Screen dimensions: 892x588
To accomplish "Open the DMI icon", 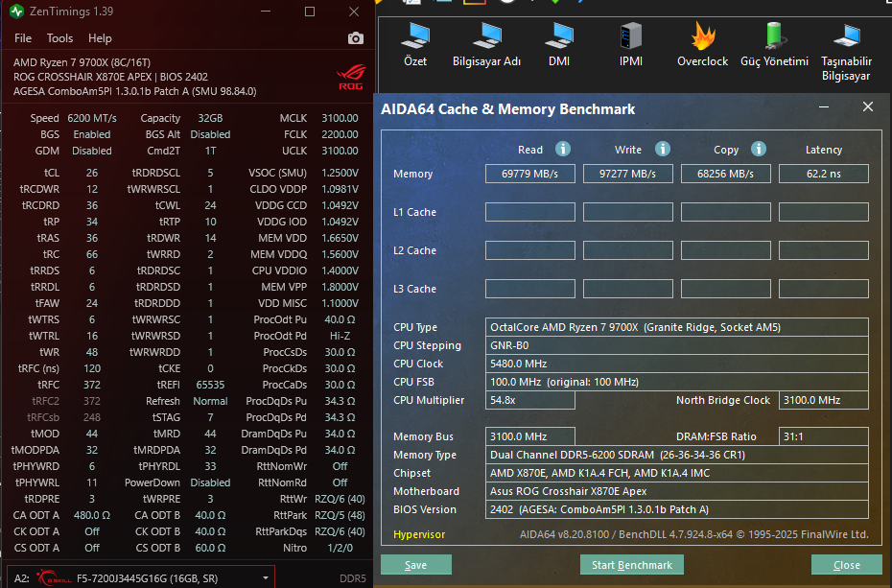I will [x=558, y=45].
